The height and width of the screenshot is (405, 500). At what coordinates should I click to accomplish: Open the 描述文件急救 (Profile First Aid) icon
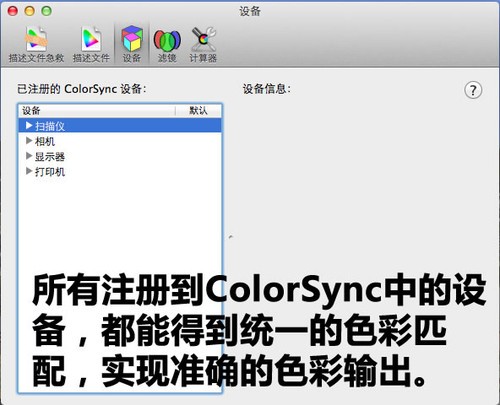(36, 39)
